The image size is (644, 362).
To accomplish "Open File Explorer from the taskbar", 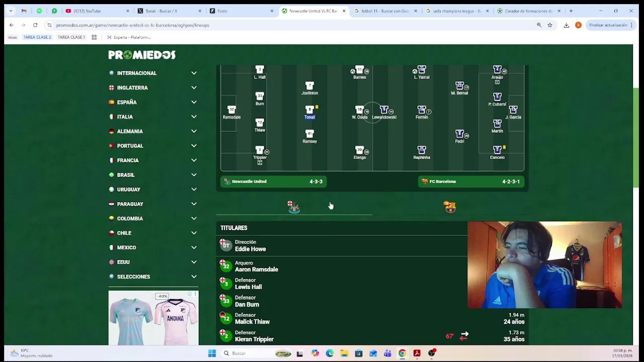I will pos(344,353).
